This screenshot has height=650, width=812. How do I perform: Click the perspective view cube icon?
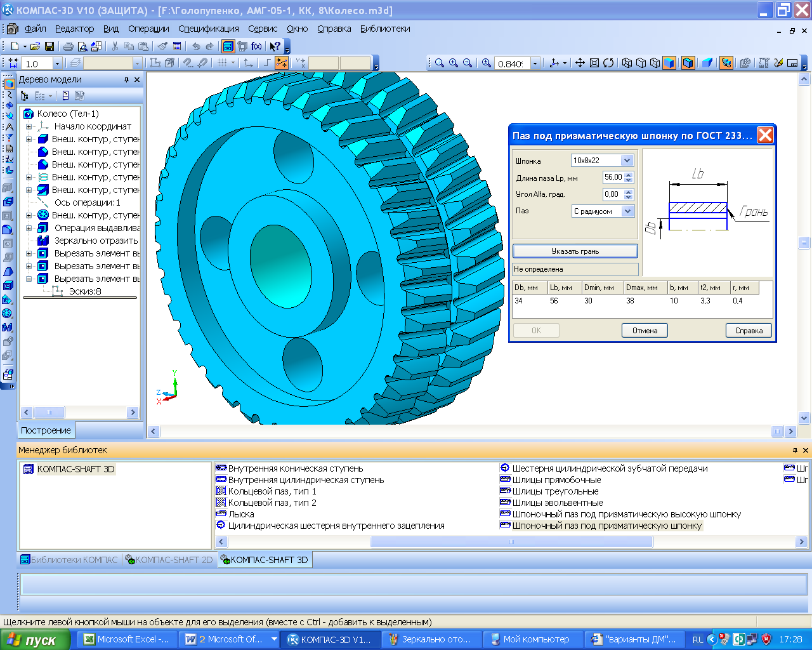707,63
